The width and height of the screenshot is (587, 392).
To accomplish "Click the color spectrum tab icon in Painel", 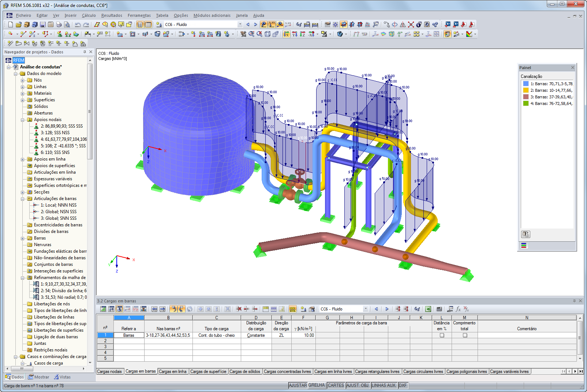I will (524, 246).
